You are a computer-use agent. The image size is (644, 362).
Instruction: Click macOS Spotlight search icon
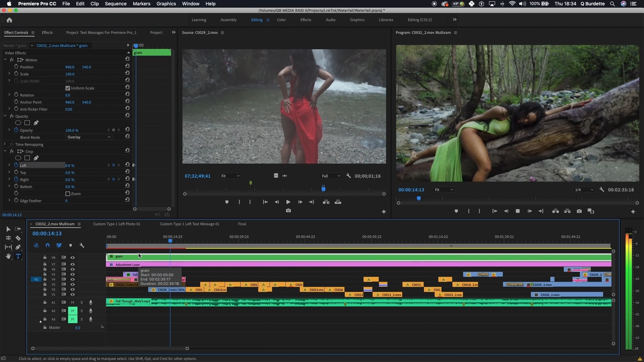click(x=612, y=4)
